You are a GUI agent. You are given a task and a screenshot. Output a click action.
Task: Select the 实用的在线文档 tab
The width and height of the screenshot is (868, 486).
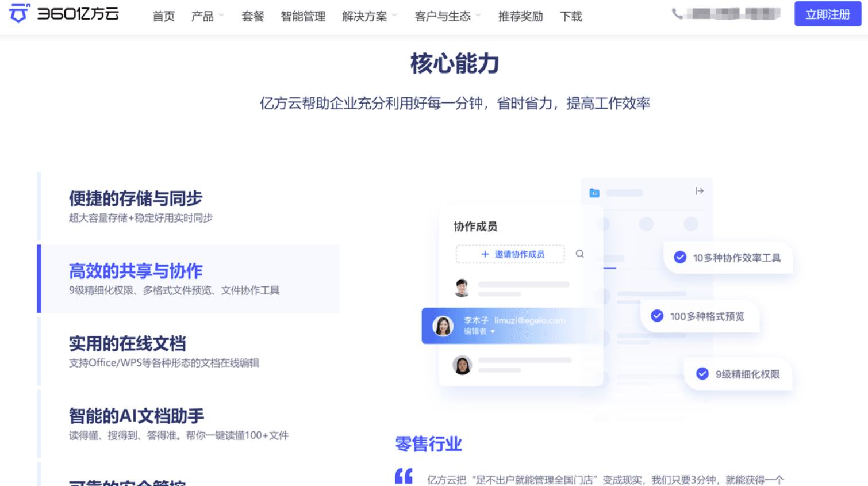click(189, 351)
